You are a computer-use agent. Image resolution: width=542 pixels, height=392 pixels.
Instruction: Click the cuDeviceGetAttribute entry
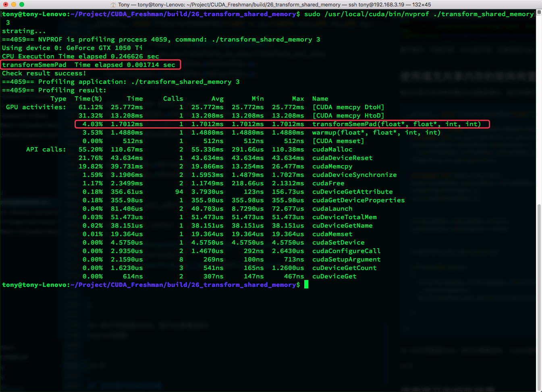[x=352, y=192]
